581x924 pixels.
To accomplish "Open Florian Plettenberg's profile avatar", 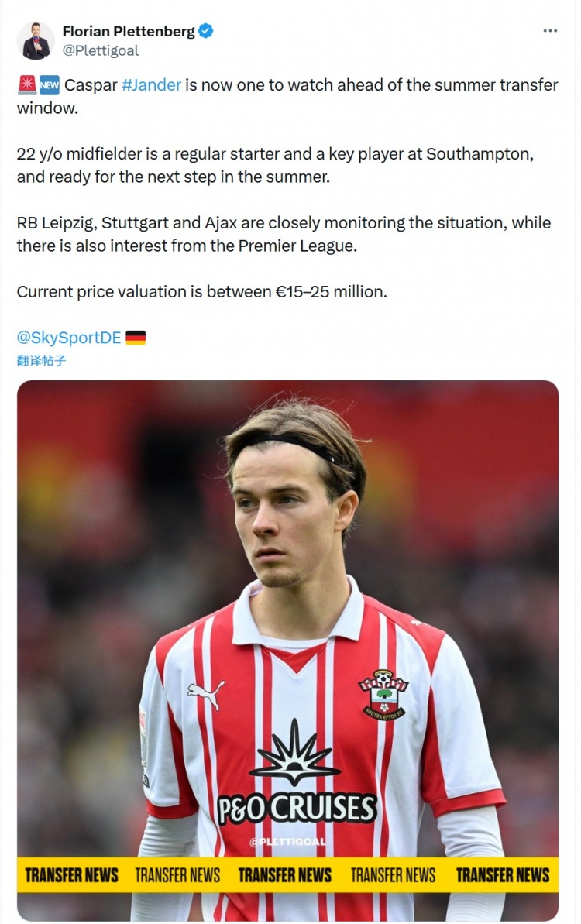I will pos(36,40).
